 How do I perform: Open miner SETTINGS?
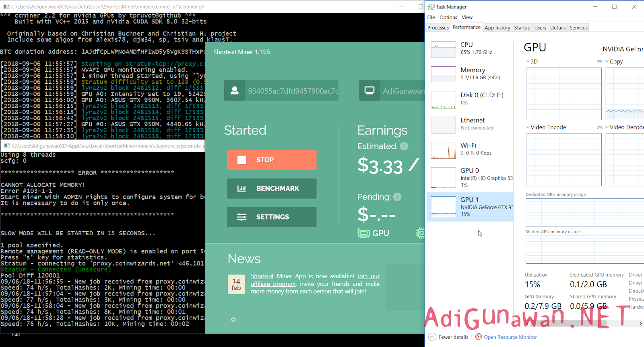272,217
